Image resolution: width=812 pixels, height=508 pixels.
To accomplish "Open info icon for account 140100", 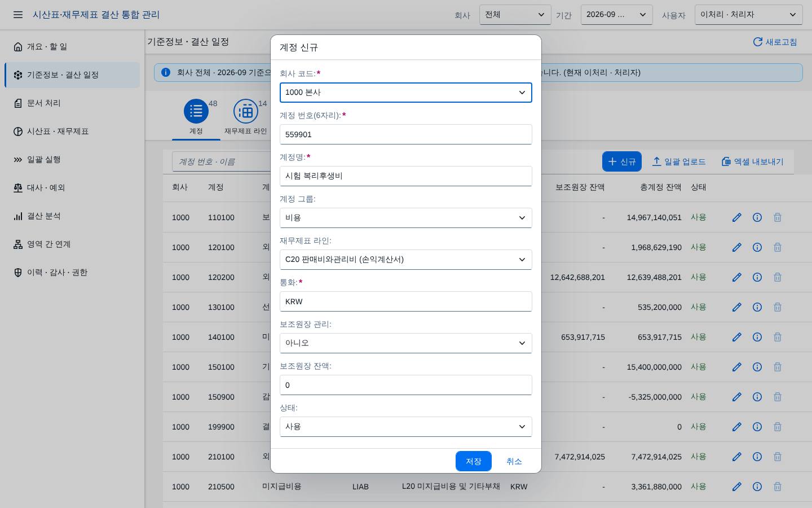I will (757, 337).
